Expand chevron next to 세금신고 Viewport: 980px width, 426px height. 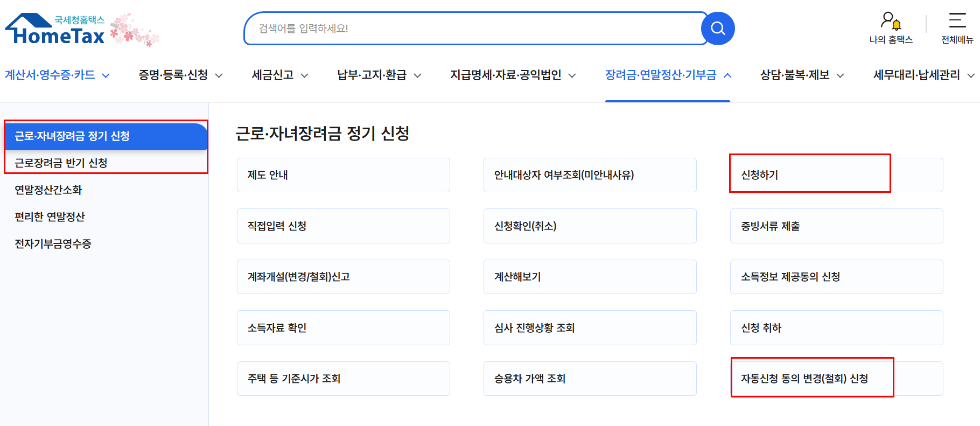pyautogui.click(x=304, y=75)
